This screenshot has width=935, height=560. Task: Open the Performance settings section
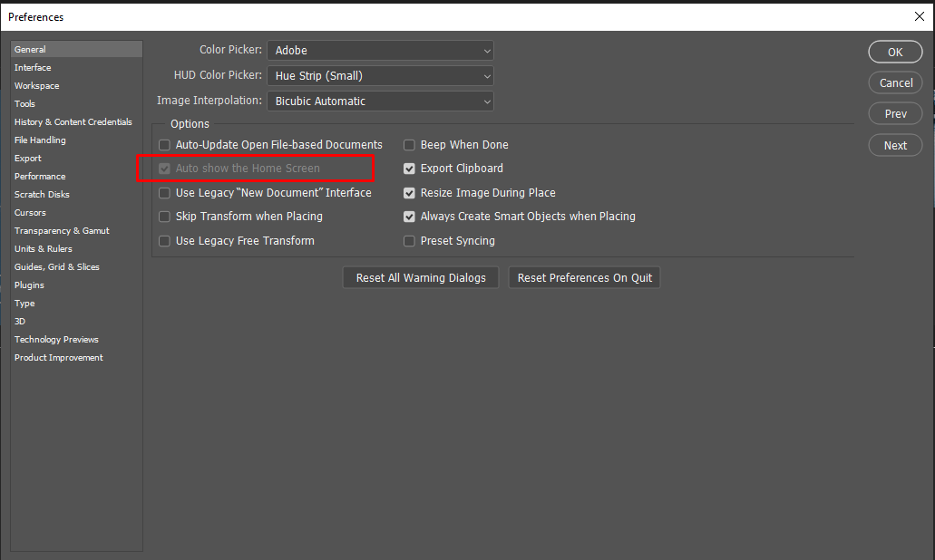click(x=40, y=176)
